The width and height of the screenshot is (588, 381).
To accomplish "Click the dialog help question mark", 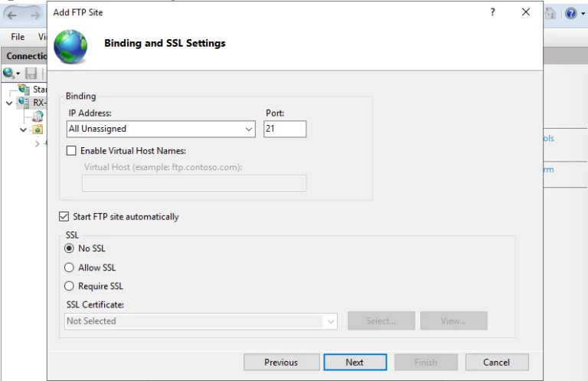I will click(x=493, y=12).
